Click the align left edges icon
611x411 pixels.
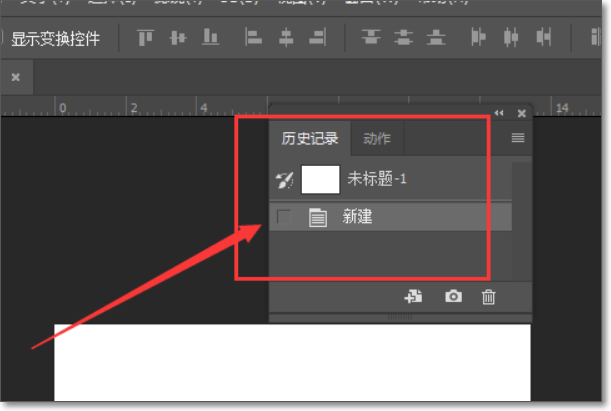tap(253, 37)
